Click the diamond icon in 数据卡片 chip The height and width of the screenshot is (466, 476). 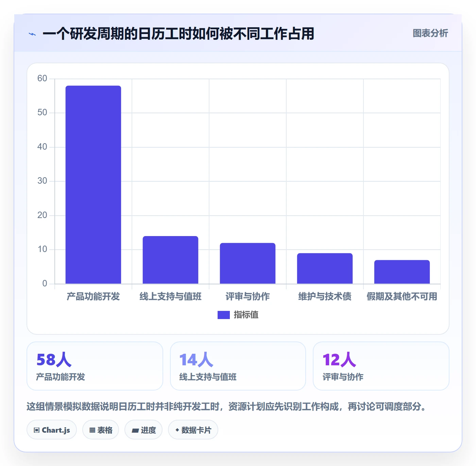pos(177,430)
